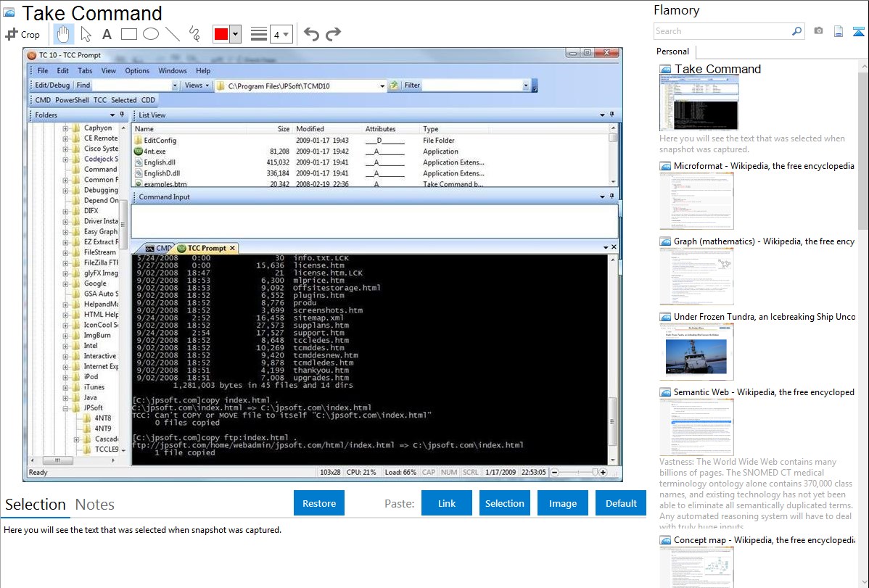869x588 pixels.
Task: Pick the ellipse drawing tool
Action: 151,34
